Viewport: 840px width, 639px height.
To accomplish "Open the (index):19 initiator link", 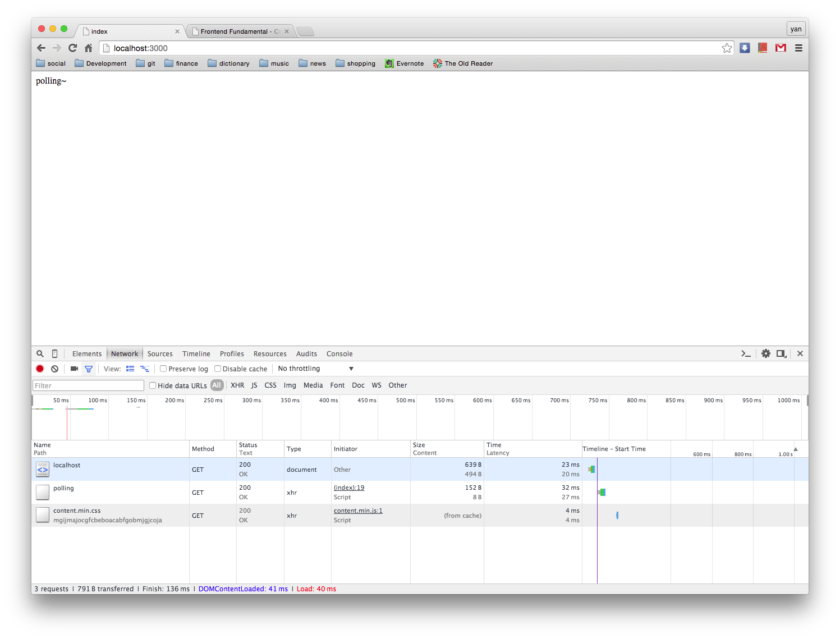I will coord(349,488).
